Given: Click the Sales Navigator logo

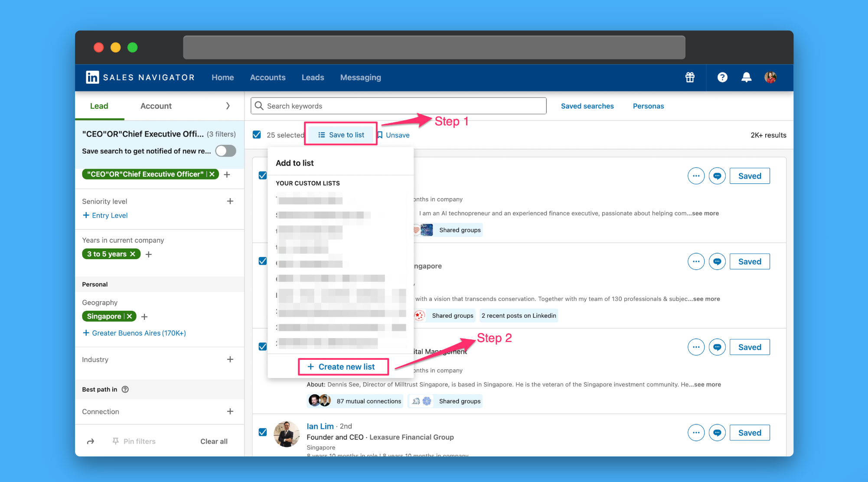Looking at the screenshot, I should [140, 77].
